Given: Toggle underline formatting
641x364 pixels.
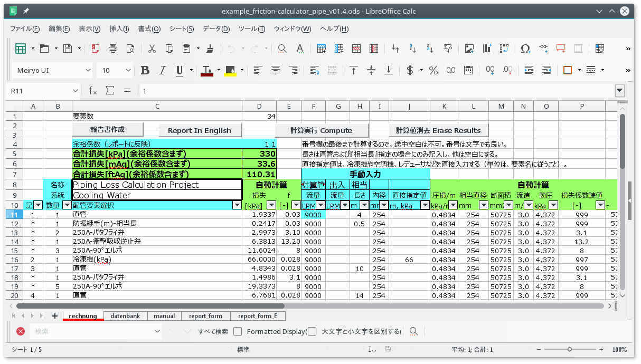Looking at the screenshot, I should tap(180, 70).
